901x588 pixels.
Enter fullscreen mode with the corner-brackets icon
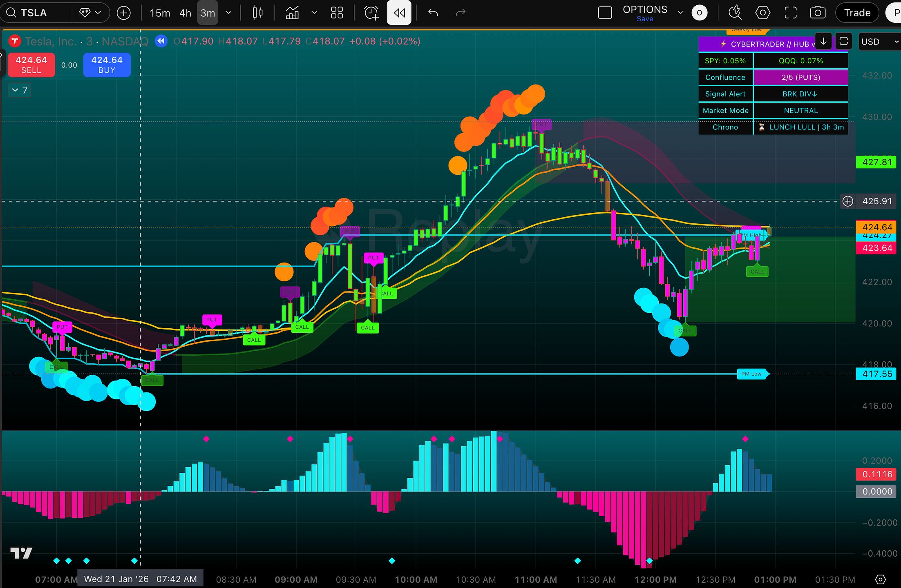[791, 13]
